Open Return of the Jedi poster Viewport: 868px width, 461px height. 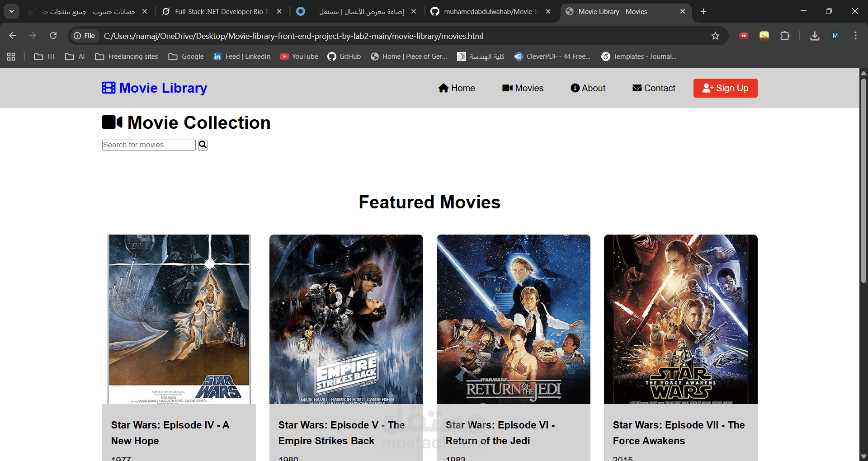pyautogui.click(x=514, y=319)
